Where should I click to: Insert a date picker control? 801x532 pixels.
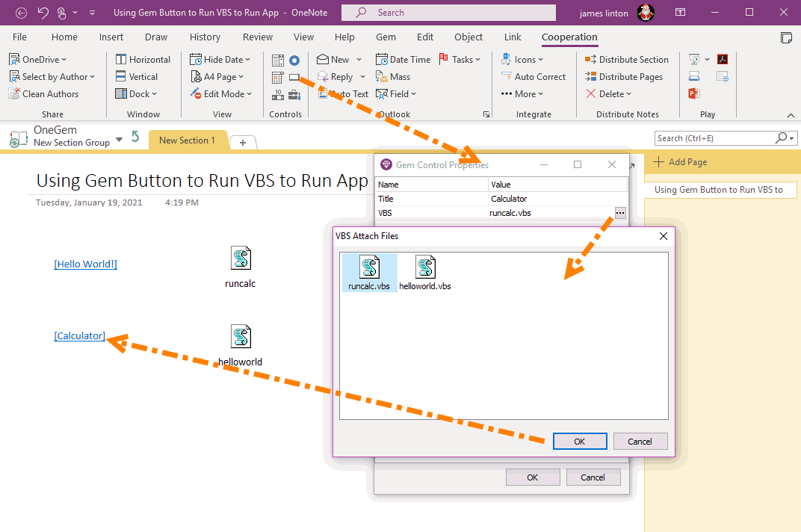click(x=277, y=77)
